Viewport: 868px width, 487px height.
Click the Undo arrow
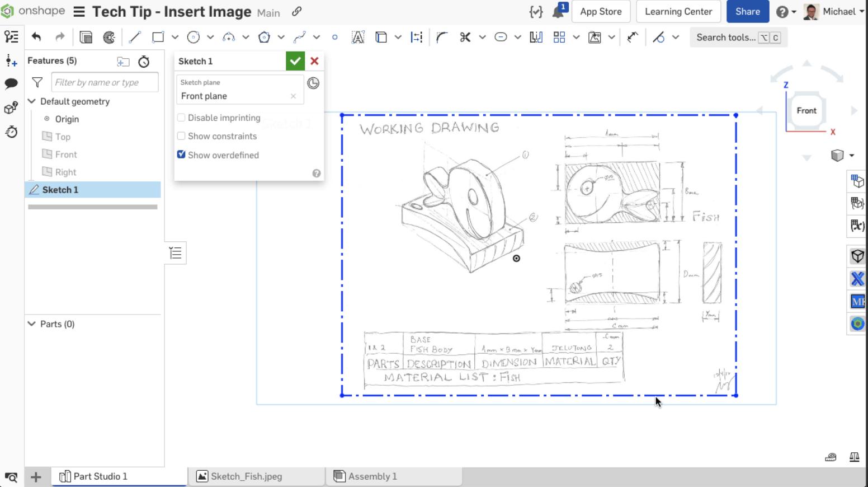coord(36,37)
